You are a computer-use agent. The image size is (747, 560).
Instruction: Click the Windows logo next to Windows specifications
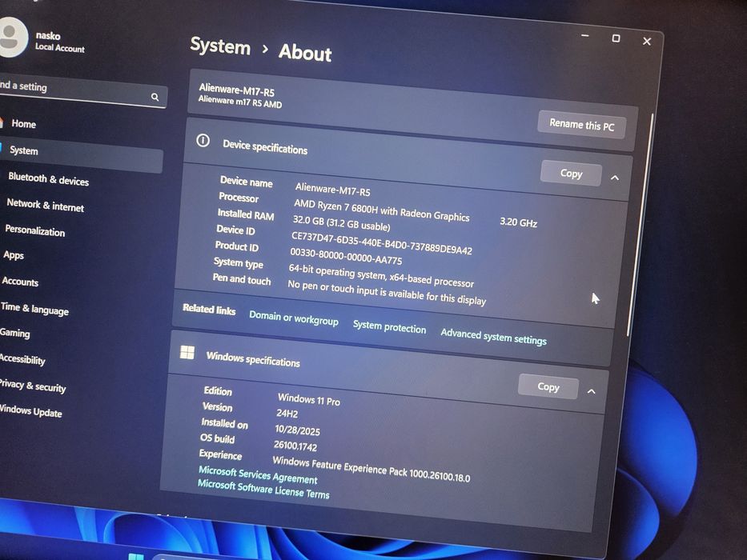(x=187, y=353)
